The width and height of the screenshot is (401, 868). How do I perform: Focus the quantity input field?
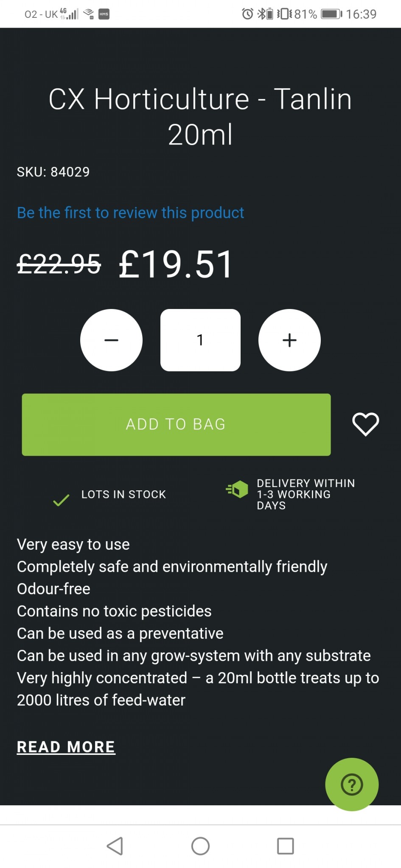pos(200,340)
